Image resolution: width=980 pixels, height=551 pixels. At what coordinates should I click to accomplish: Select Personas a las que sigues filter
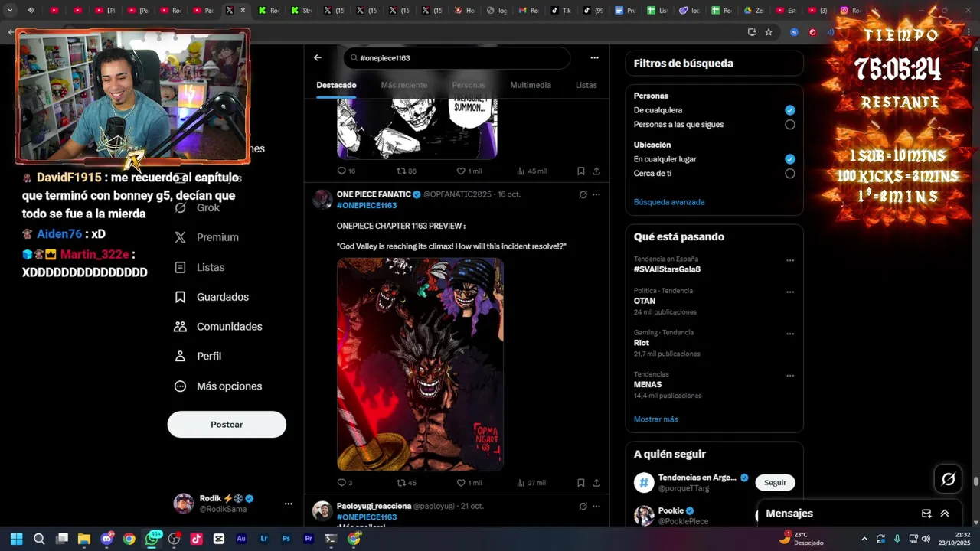(x=790, y=125)
